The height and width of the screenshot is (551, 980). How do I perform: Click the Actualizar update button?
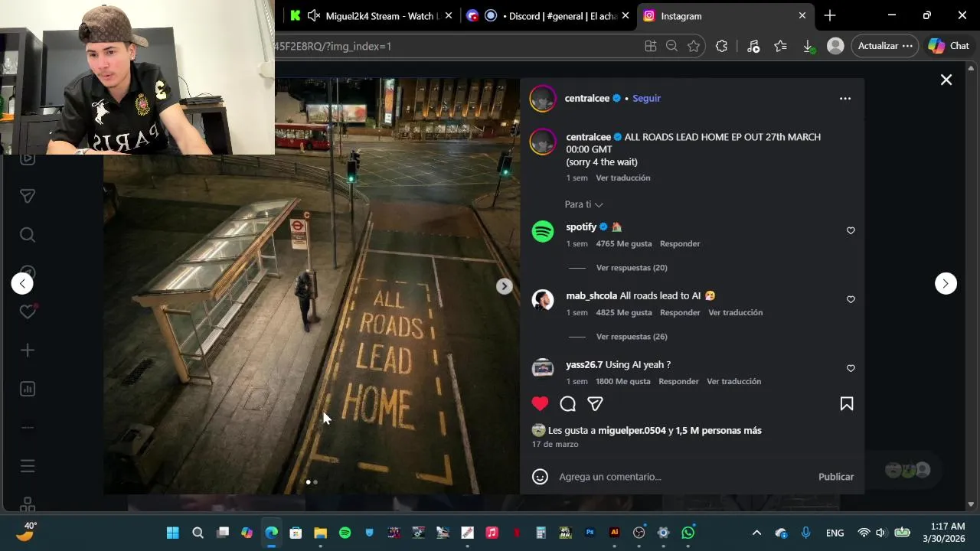point(885,46)
